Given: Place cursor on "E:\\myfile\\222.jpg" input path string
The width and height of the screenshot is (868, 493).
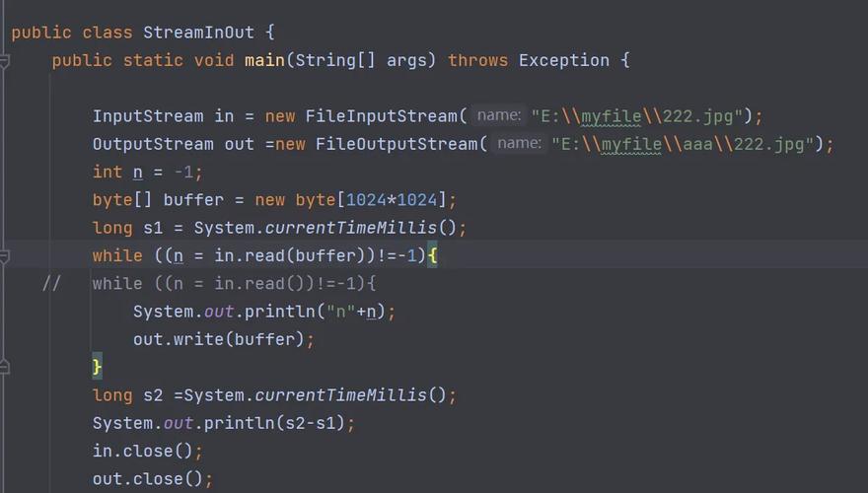Looking at the screenshot, I should (636, 116).
